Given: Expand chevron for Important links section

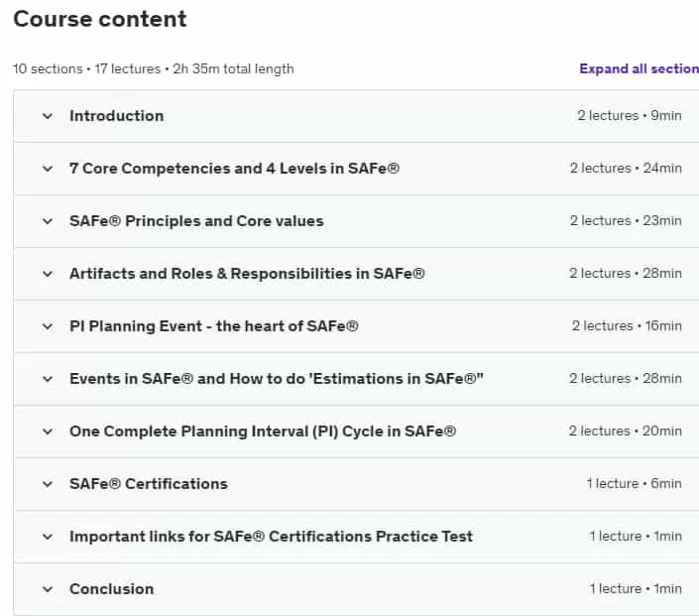Looking at the screenshot, I should [x=48, y=537].
